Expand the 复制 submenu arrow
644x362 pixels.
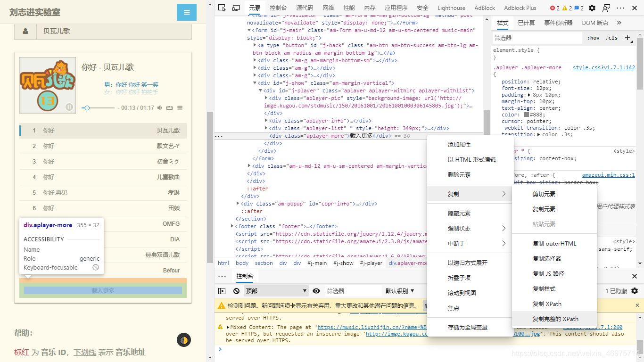tap(504, 194)
